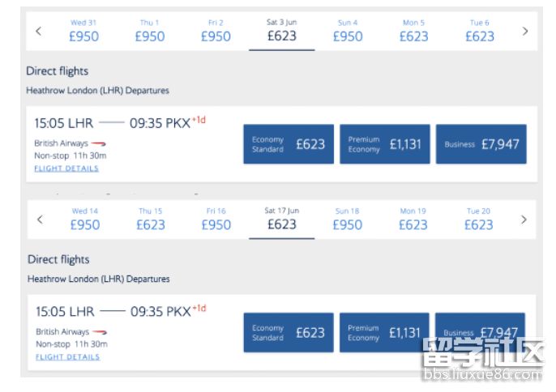Choose Sat 3 Jun selected date
Image resolution: width=556 pixels, height=392 pixels.
coord(281,31)
